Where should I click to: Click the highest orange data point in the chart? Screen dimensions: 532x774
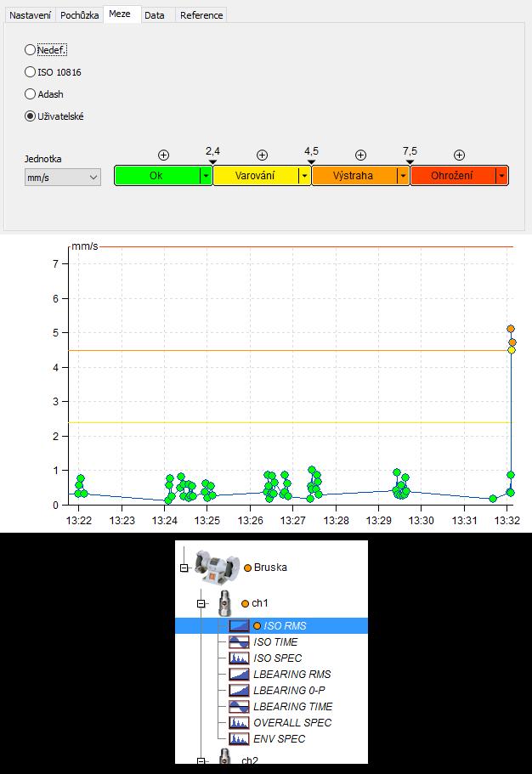pyautogui.click(x=511, y=329)
